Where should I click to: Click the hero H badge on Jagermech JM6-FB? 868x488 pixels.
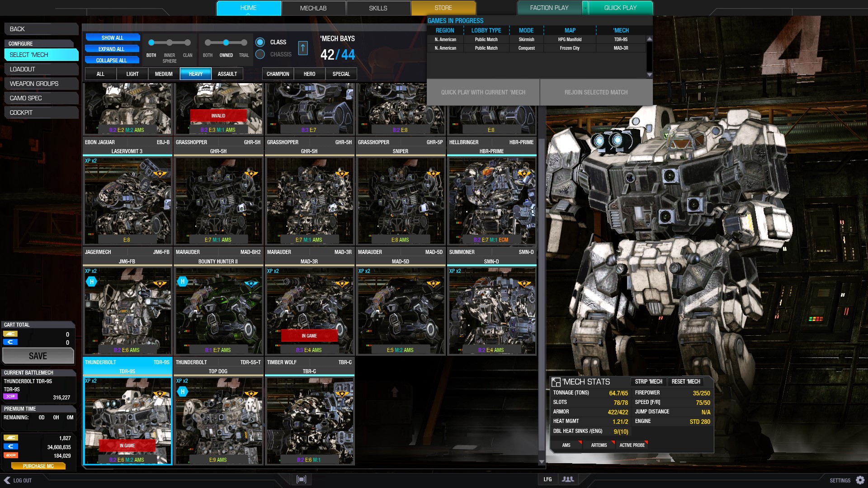(92, 282)
